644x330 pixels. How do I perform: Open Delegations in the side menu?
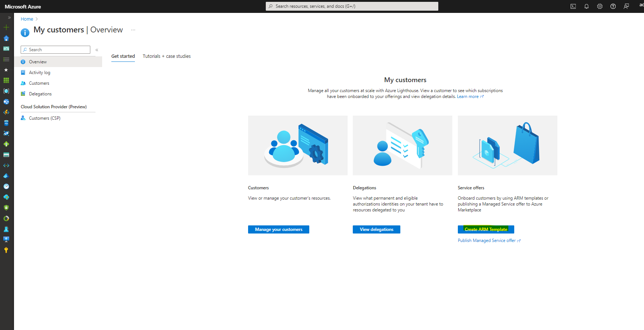(x=40, y=94)
